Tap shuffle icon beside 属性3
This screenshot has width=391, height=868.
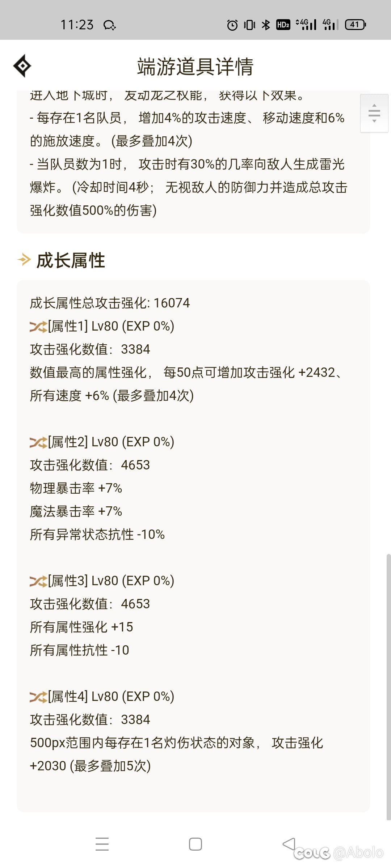pos(38,582)
